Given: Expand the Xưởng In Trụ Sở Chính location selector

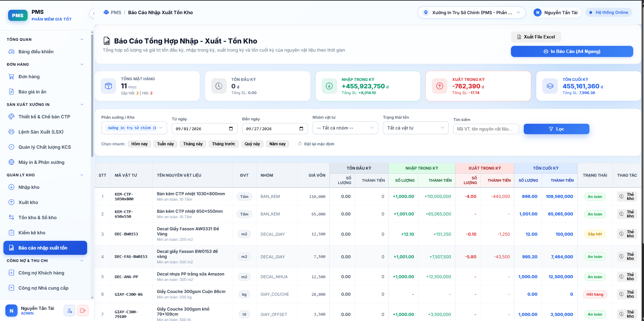Looking at the screenshot, I should 472,12.
